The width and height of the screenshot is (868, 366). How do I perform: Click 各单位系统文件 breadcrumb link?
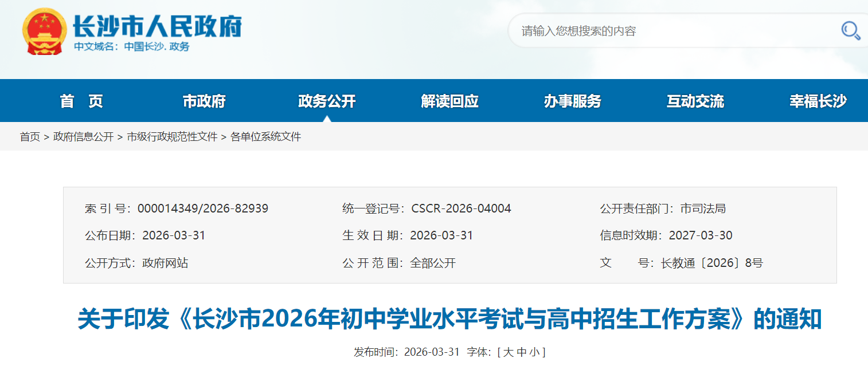tap(265, 137)
